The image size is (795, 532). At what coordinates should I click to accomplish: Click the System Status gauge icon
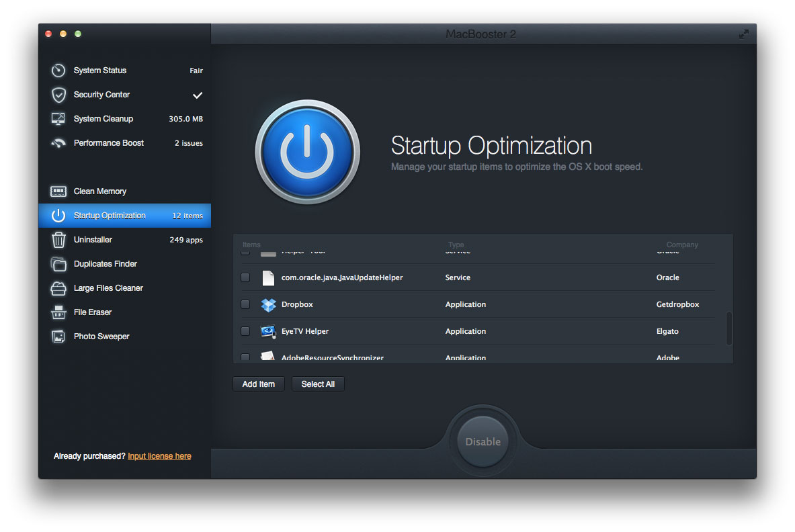coord(58,71)
